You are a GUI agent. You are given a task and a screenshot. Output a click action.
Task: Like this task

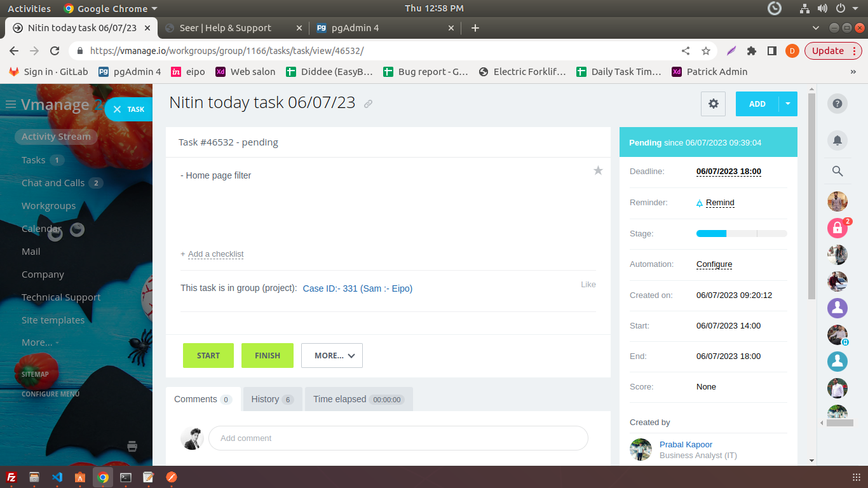pyautogui.click(x=588, y=284)
